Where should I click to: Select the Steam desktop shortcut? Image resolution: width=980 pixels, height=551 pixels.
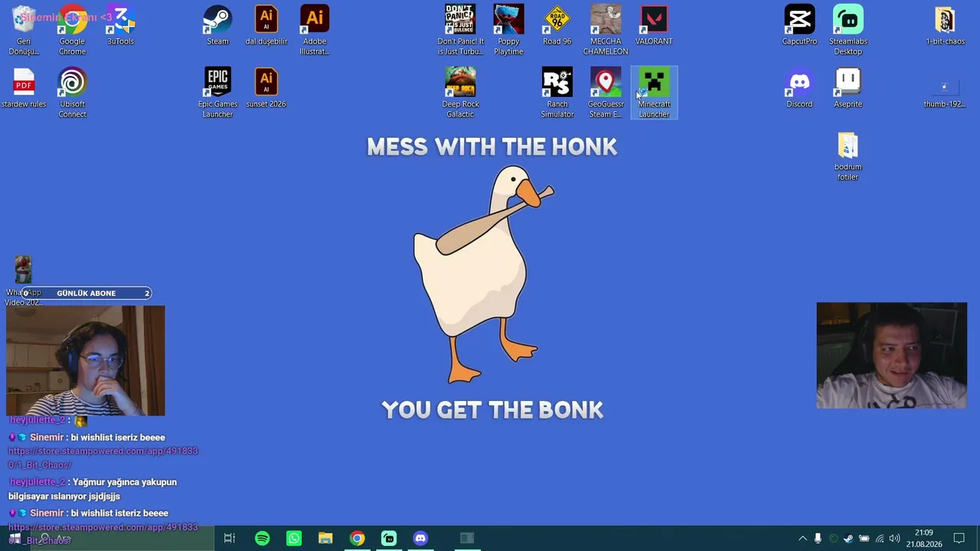pos(217,26)
